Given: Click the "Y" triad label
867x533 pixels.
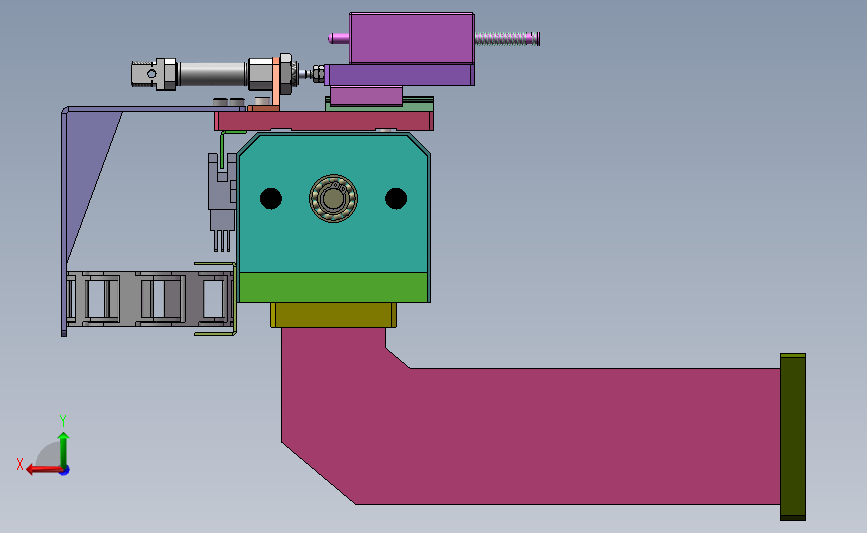Looking at the screenshot, I should [x=63, y=421].
